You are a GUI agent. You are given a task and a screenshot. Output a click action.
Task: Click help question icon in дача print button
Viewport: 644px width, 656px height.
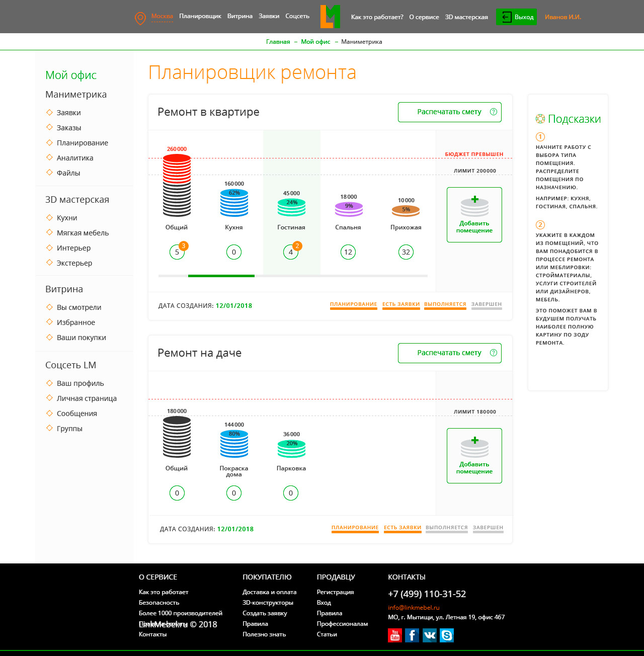pos(494,353)
